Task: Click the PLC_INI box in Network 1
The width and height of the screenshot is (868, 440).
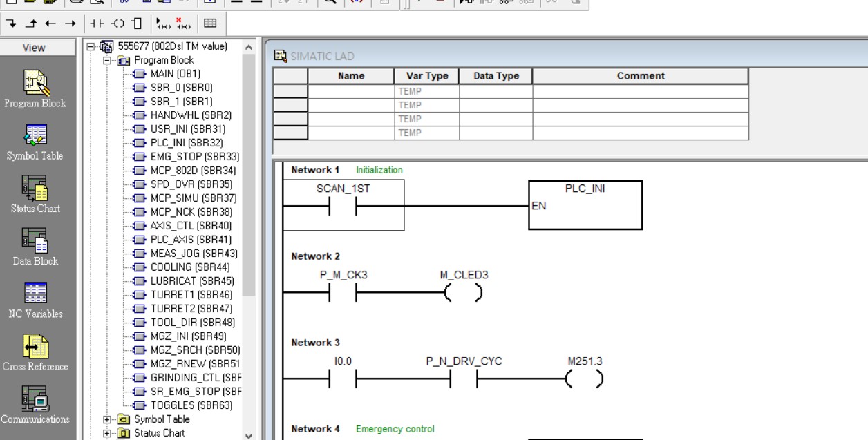Action: click(585, 204)
